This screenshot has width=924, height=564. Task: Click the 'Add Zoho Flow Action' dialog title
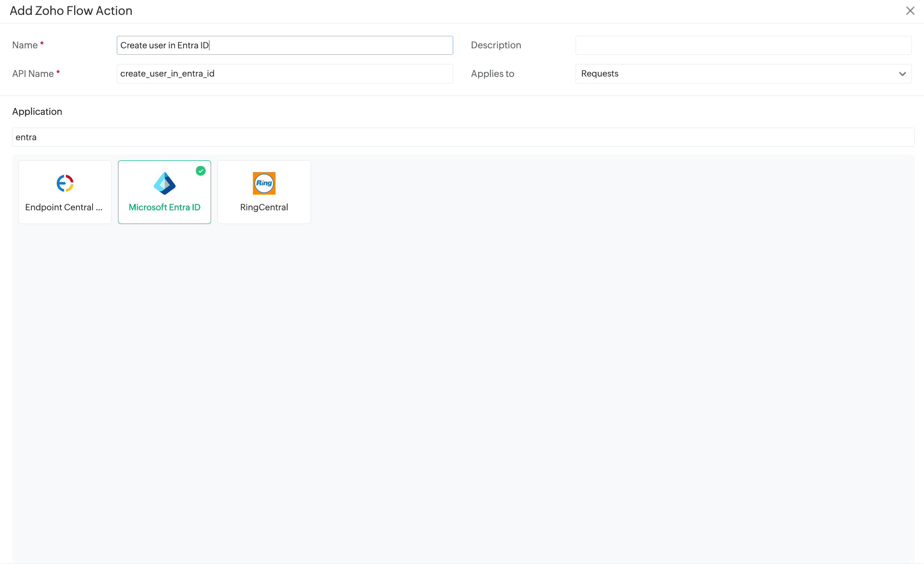click(x=71, y=11)
